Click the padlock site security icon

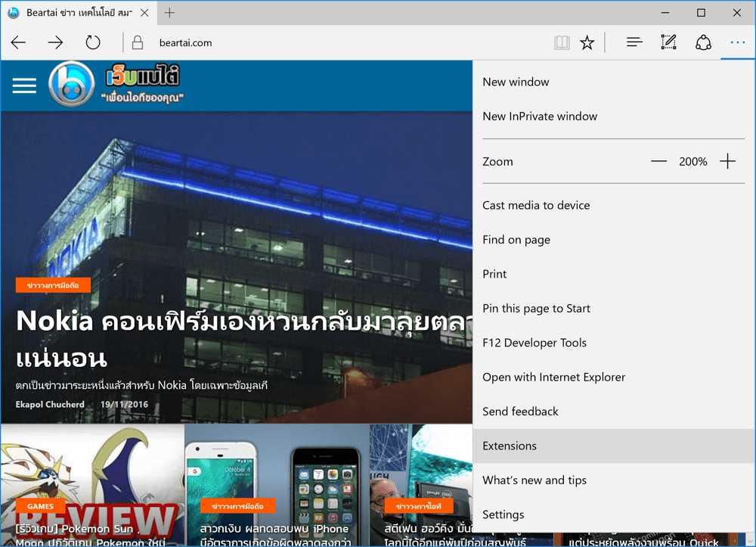click(x=138, y=43)
